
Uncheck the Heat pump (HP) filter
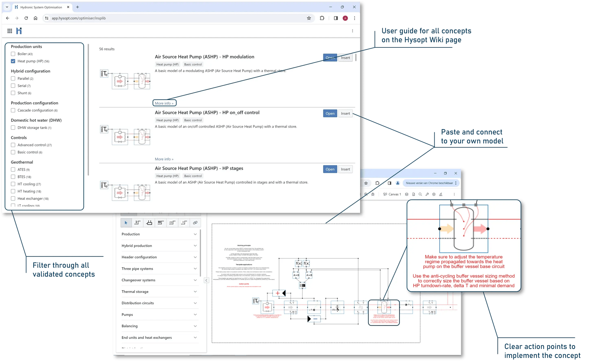[x=13, y=61]
